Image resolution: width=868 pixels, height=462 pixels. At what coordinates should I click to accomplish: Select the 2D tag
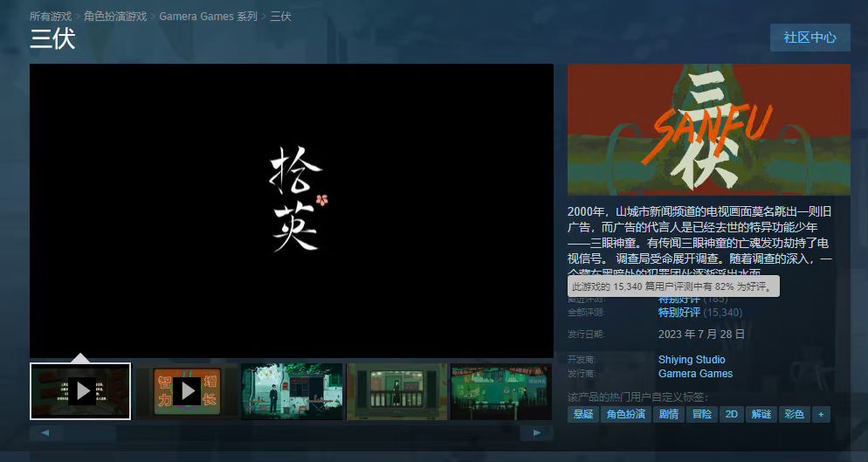(731, 414)
